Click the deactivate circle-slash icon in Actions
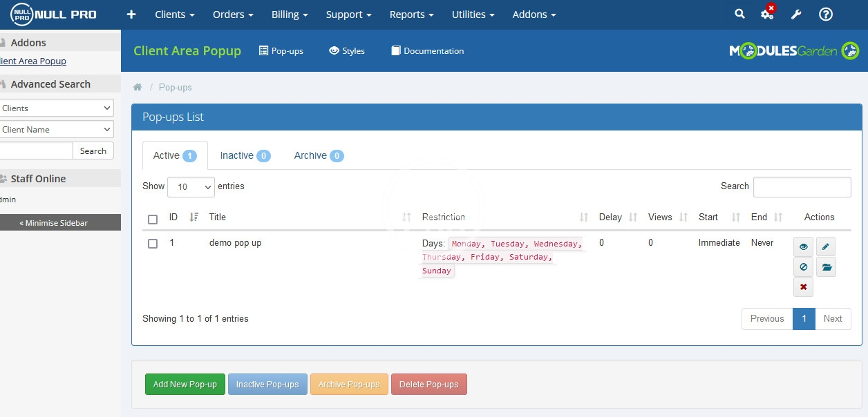 [x=803, y=267]
